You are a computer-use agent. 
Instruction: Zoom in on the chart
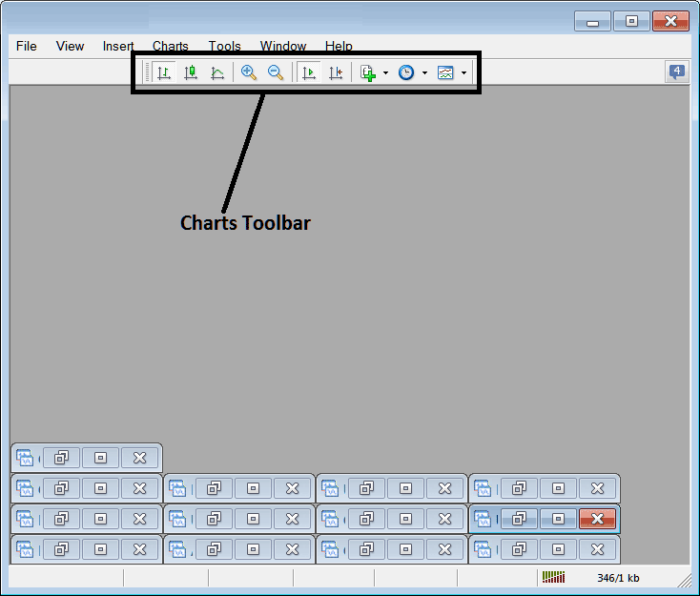pos(249,72)
